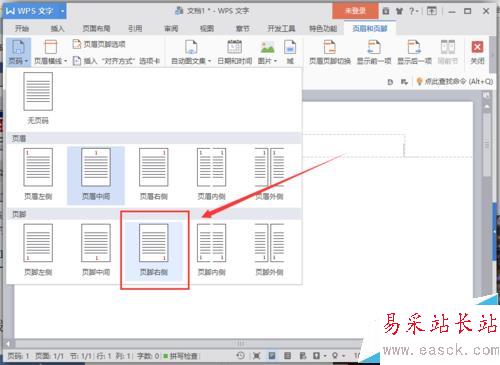500x365 pixels.
Task: Click the 点此查找命令 search box
Action: pyautogui.click(x=458, y=82)
